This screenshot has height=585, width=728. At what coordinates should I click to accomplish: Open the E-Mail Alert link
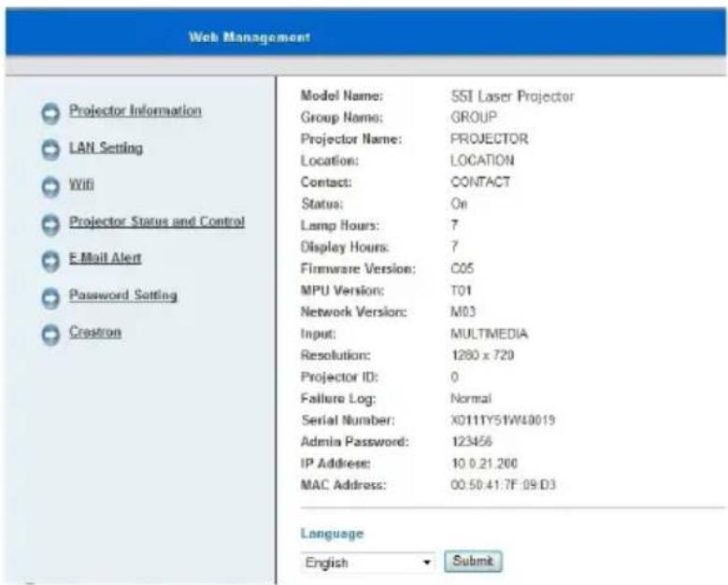pyautogui.click(x=106, y=258)
